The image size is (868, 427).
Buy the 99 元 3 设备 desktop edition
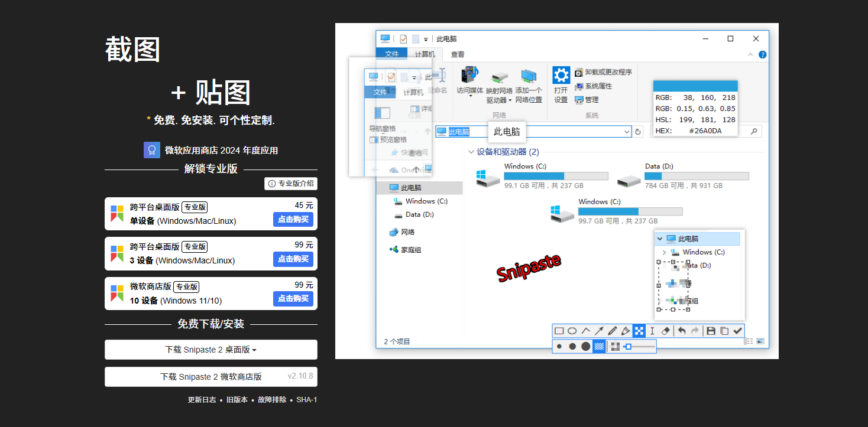coord(293,259)
